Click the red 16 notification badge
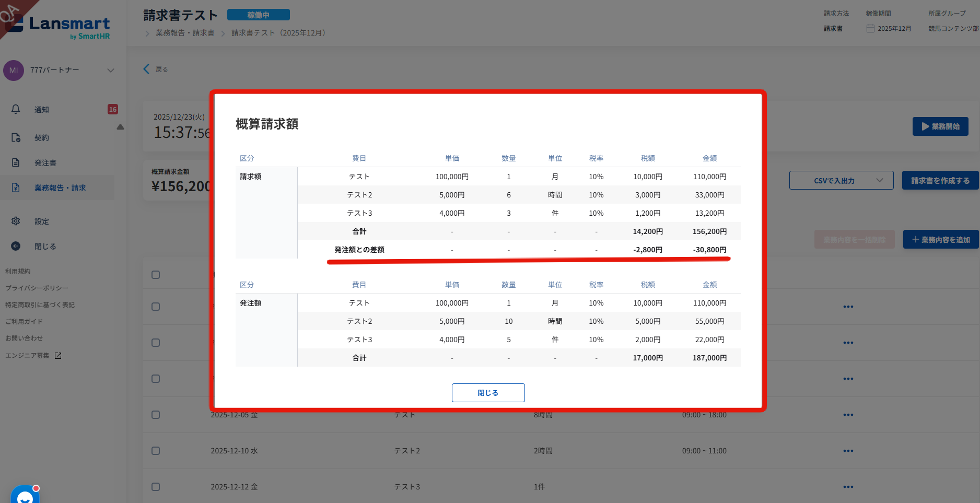 click(113, 109)
